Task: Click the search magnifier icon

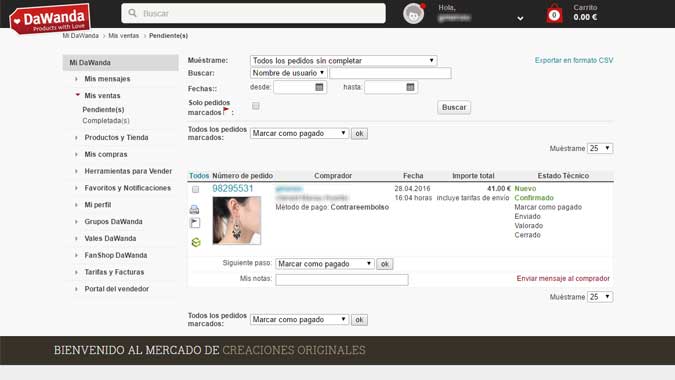Action: 133,13
